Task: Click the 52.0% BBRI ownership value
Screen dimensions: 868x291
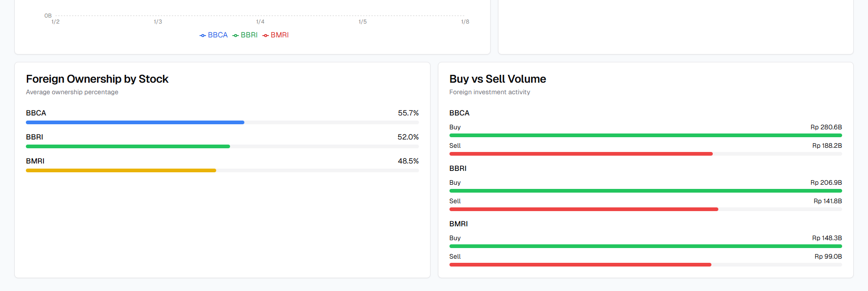Action: tap(408, 137)
